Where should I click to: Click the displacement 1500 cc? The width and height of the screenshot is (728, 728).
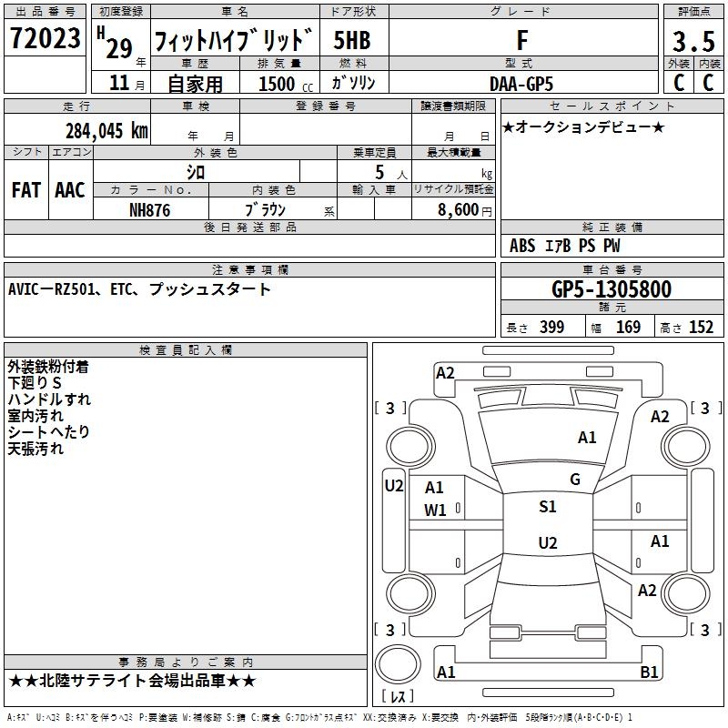[x=286, y=84]
